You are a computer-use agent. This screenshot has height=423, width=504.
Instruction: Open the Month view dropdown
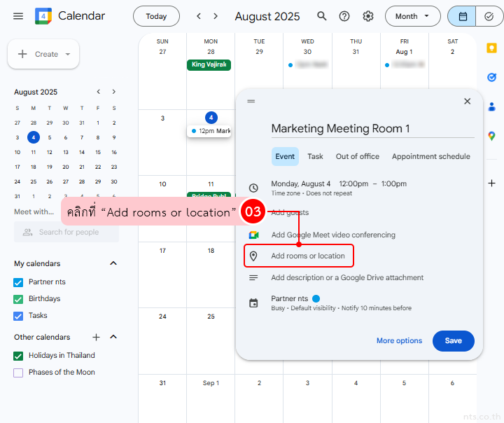tap(412, 16)
